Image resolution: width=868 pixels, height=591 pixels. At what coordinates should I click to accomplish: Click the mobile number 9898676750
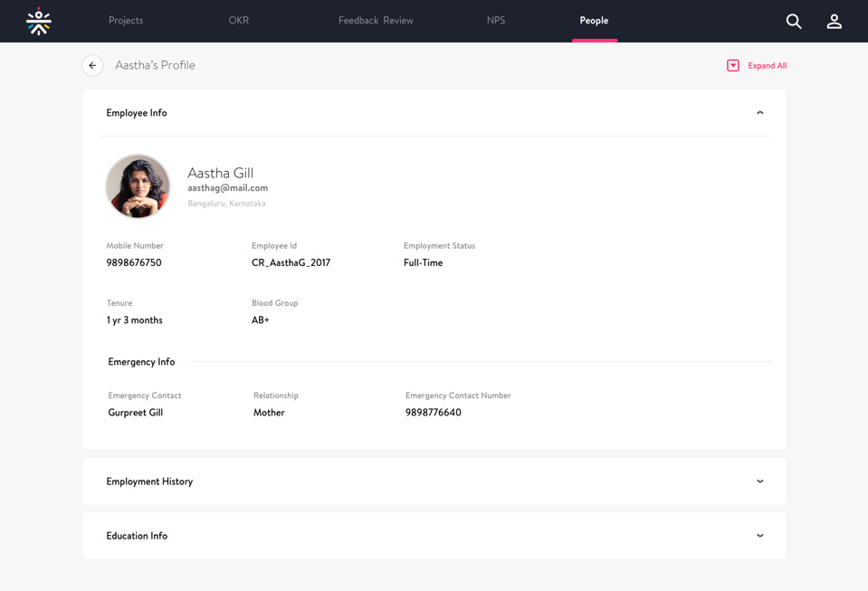click(x=134, y=263)
